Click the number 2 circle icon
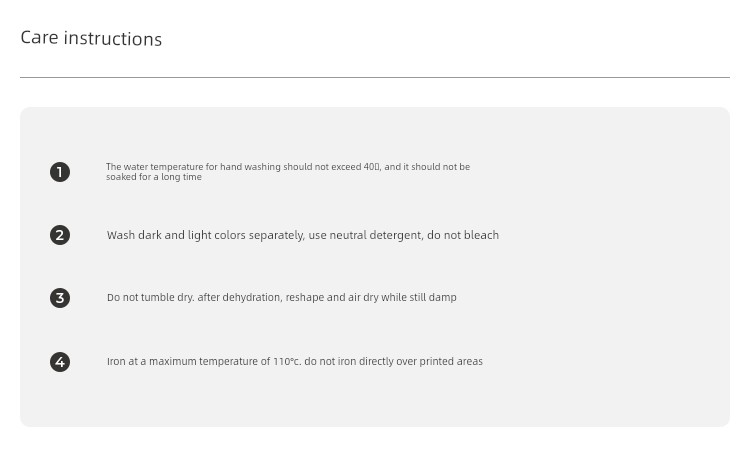 (x=60, y=235)
